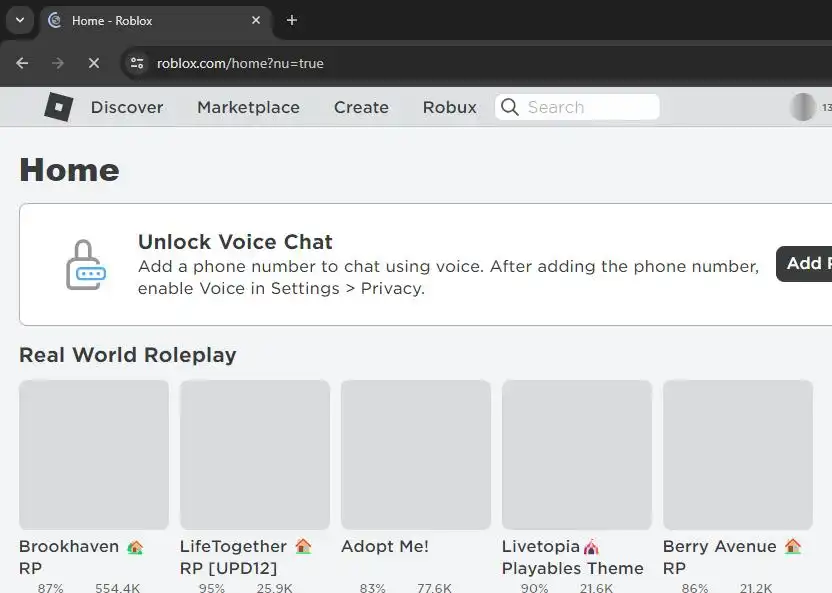Click the LifeTogether RP [UPD12] title
Image resolution: width=832 pixels, height=593 pixels.
point(245,557)
